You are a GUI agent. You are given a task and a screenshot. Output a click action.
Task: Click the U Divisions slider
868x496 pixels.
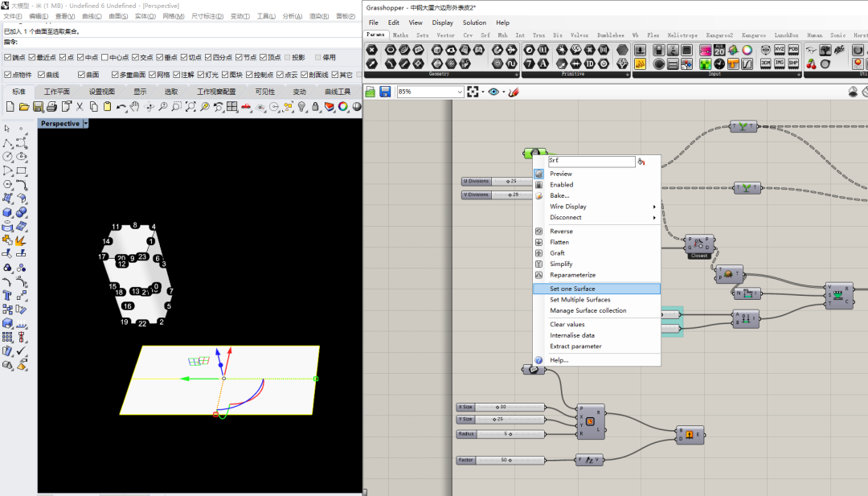497,181
